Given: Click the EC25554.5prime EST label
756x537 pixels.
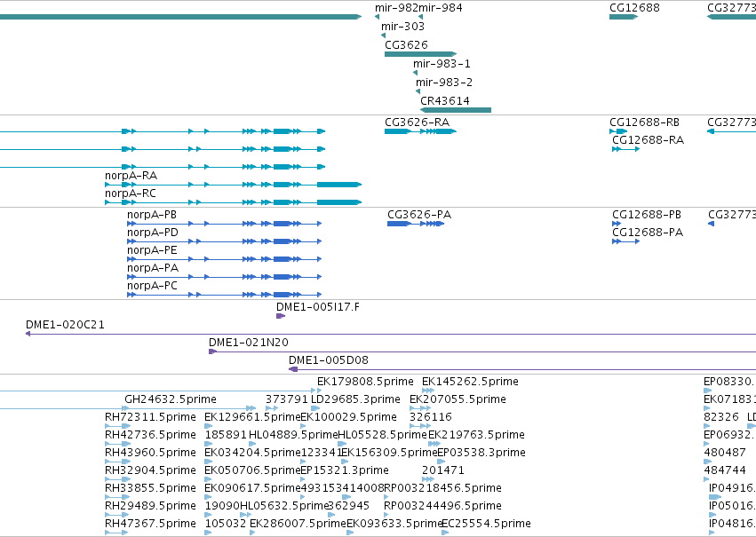Looking at the screenshot, I should [486, 525].
